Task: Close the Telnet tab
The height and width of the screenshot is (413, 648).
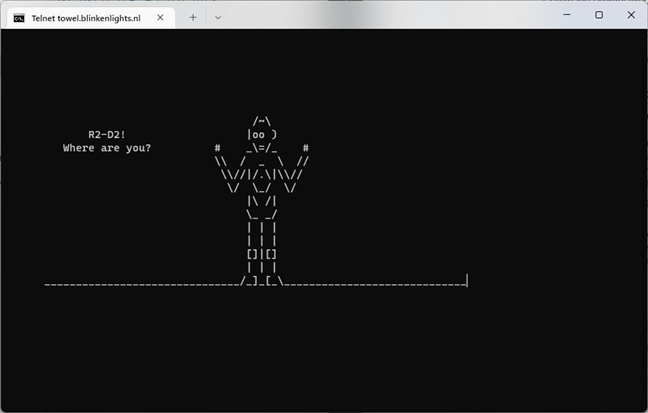Action: coord(160,17)
